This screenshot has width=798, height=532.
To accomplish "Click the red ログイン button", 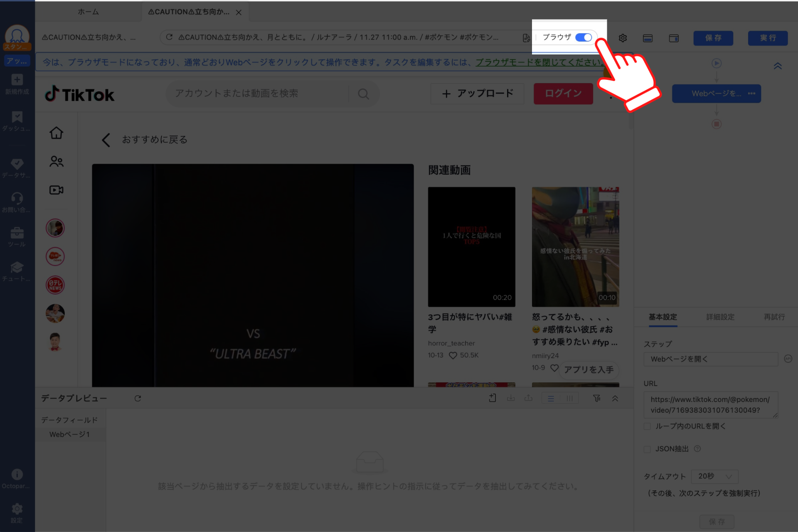I will (x=563, y=94).
